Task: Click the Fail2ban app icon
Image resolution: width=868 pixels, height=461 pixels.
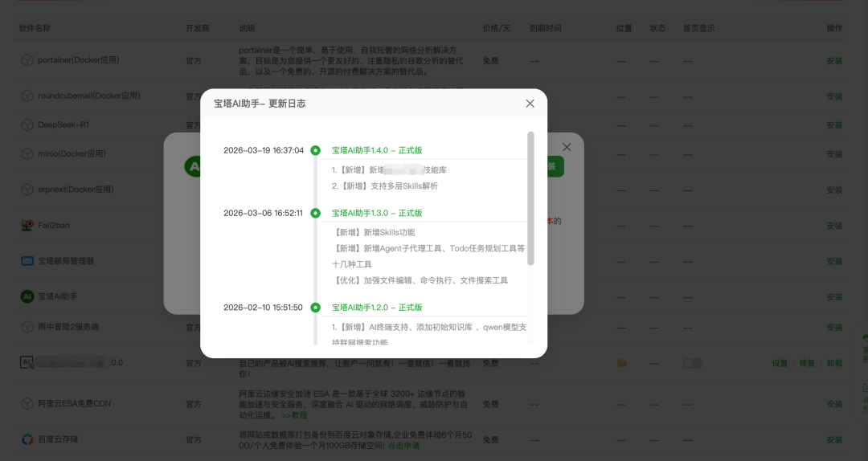Action: tap(27, 225)
